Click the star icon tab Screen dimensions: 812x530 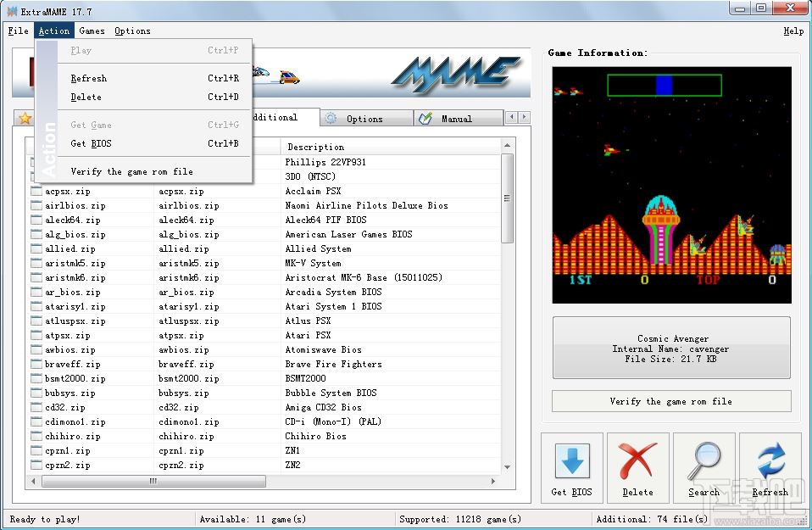25,119
